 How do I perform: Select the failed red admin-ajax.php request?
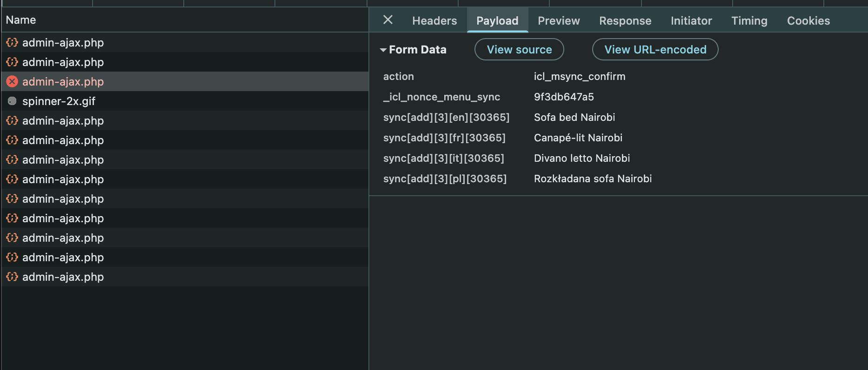click(63, 82)
